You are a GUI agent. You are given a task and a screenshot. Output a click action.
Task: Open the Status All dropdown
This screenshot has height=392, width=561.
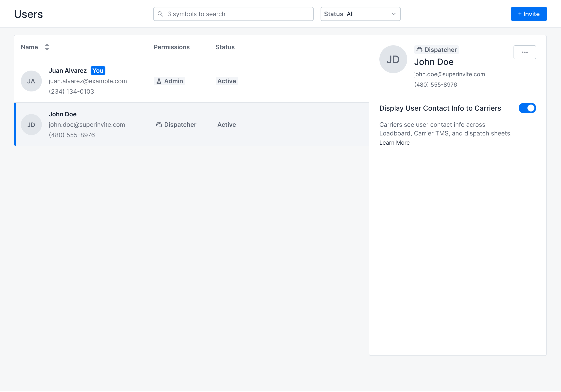tap(360, 14)
